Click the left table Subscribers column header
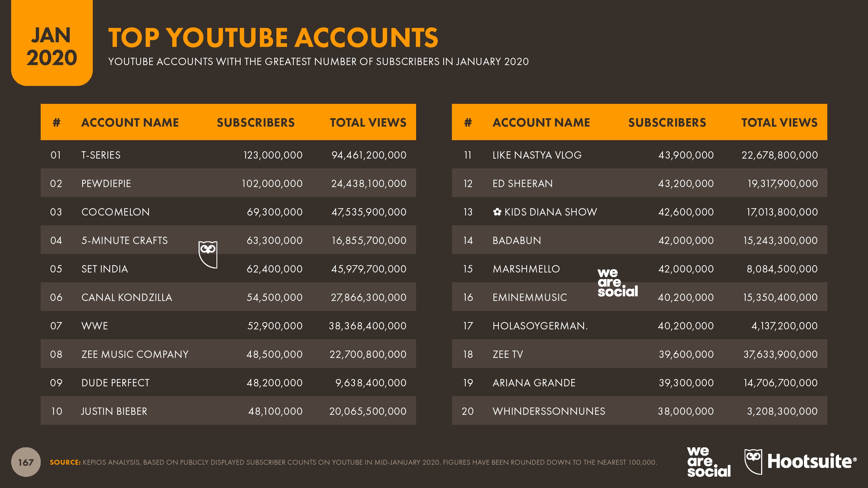The height and width of the screenshot is (488, 868). coord(256,123)
